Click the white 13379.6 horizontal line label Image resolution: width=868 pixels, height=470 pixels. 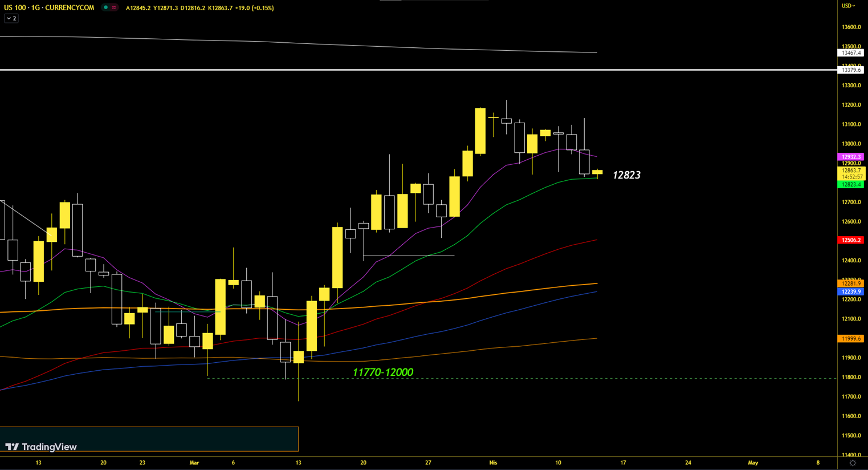851,70
